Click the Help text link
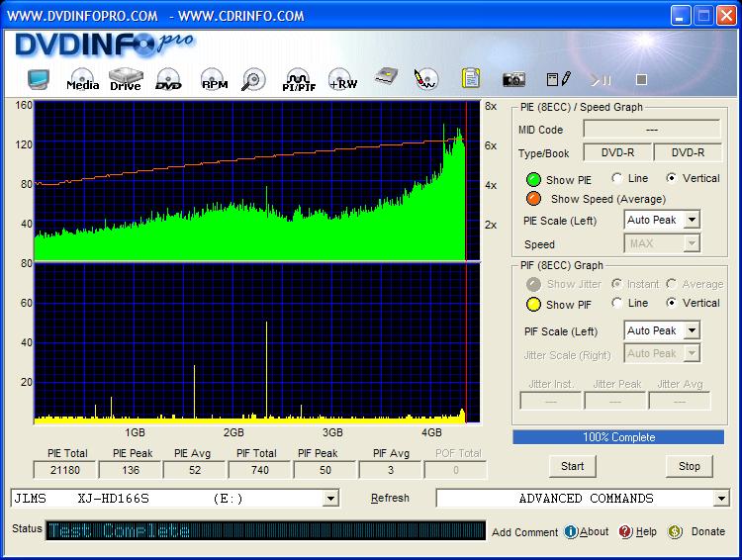The width and height of the screenshot is (742, 560). (646, 531)
